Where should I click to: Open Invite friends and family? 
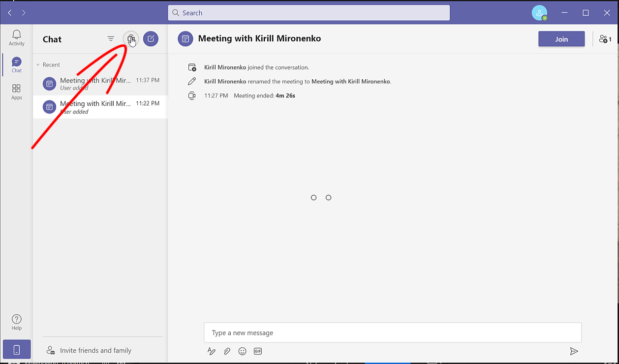pos(96,350)
